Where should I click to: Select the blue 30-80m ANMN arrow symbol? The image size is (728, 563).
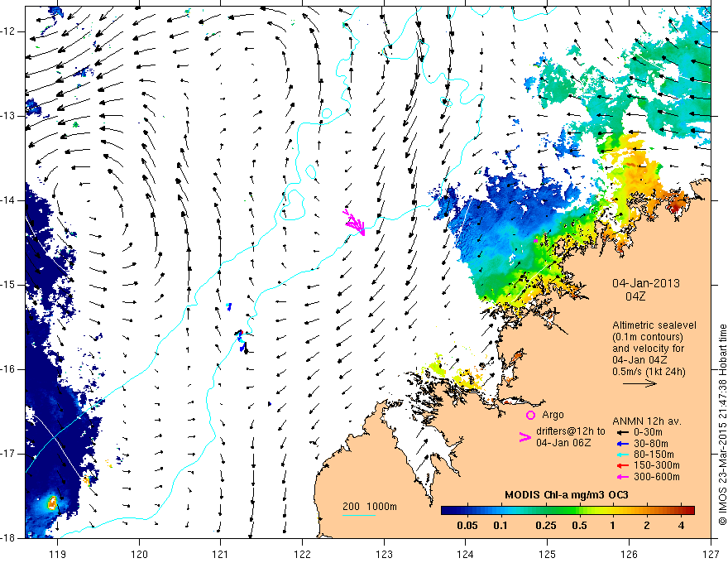[x=622, y=444]
